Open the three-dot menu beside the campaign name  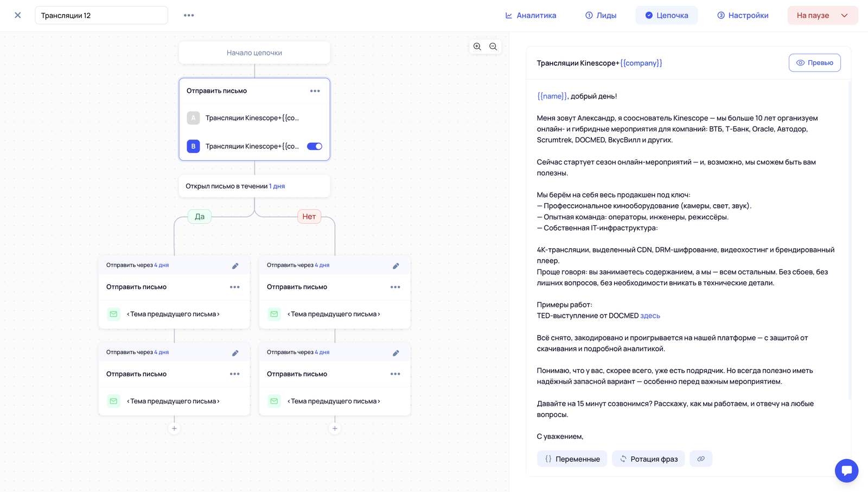(x=189, y=15)
